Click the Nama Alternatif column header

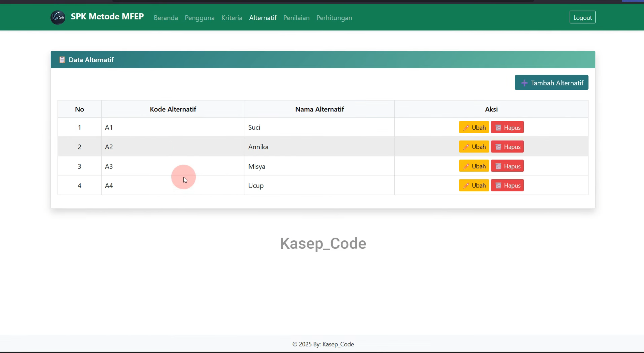click(x=319, y=109)
